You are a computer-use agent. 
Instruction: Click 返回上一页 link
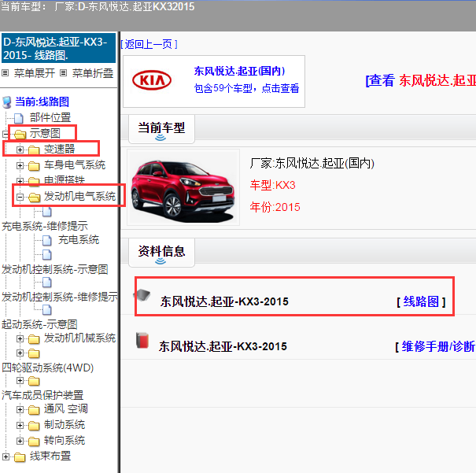pyautogui.click(x=149, y=44)
